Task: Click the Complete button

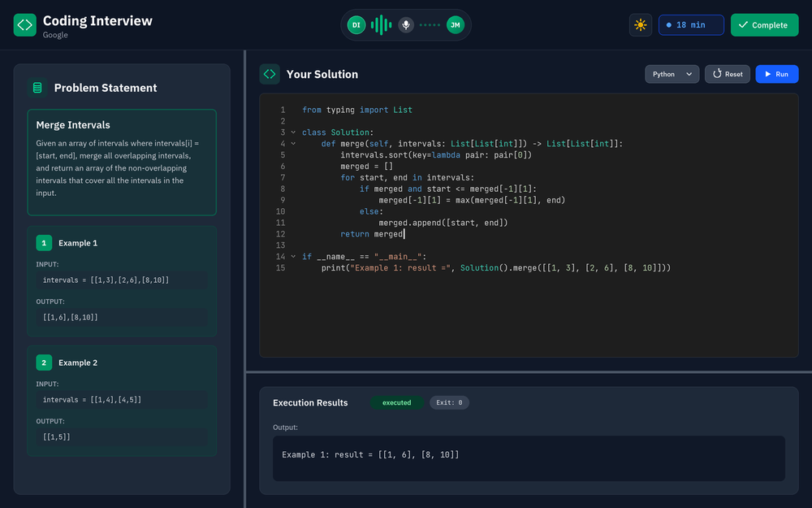Action: 764,25
